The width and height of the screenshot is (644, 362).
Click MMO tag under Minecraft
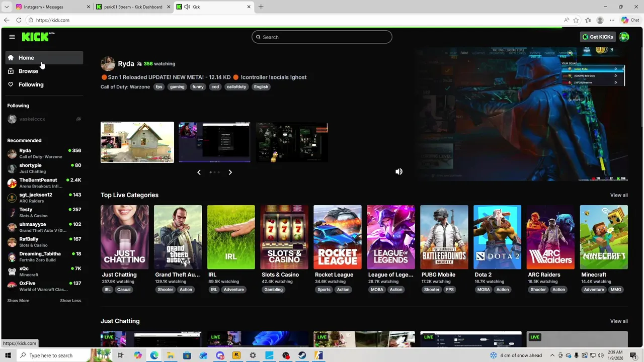tap(616, 290)
